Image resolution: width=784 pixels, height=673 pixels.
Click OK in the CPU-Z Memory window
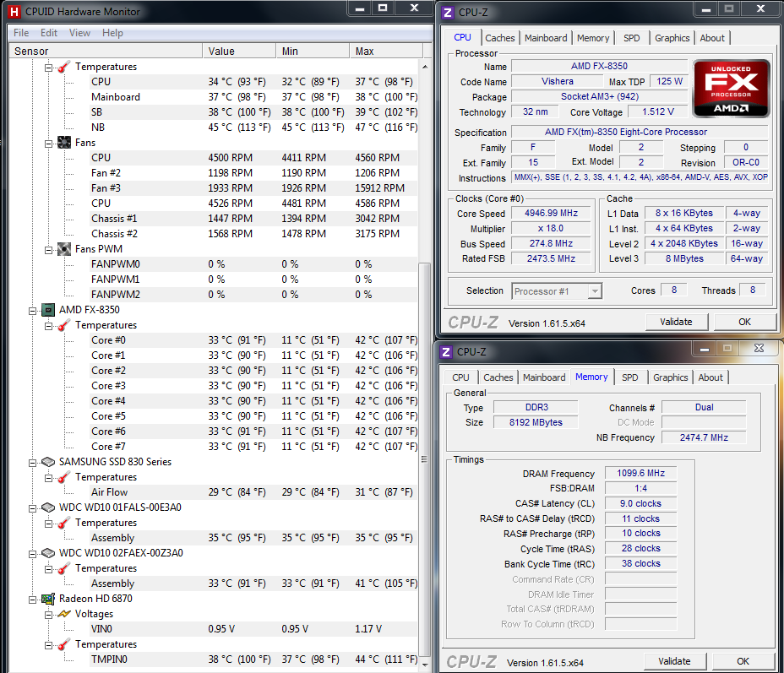pyautogui.click(x=743, y=661)
